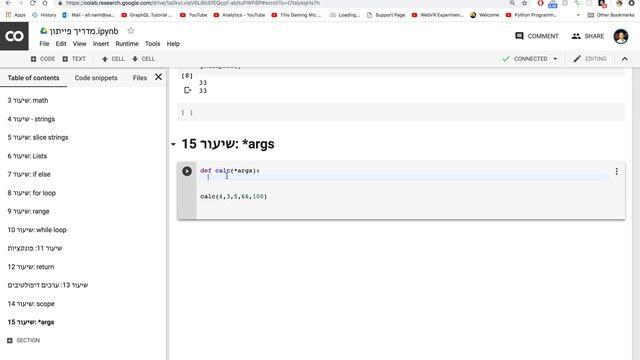The image size is (640, 360).
Task: Bookmark page with address bar star
Action: (x=524, y=3)
